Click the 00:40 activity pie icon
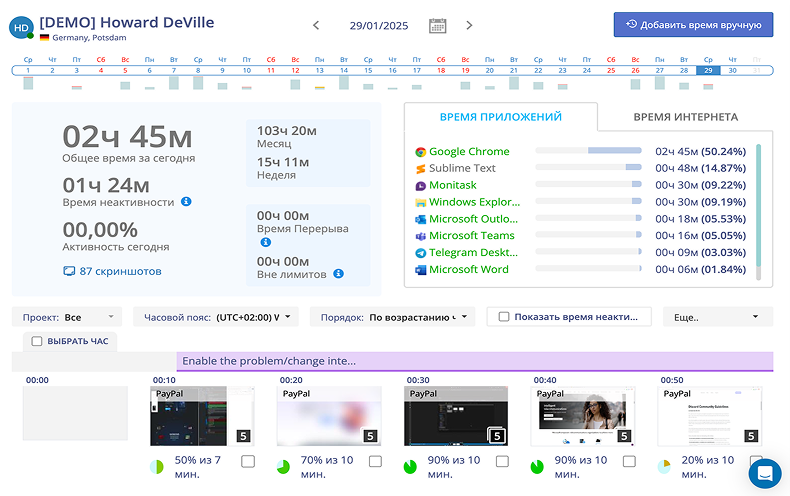The image size is (790, 496). click(x=537, y=467)
